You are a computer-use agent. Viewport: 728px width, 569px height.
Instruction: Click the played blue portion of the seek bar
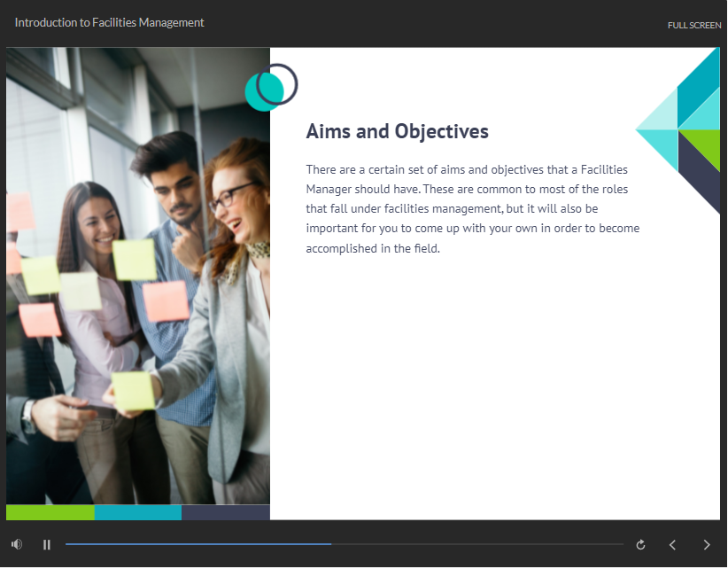[195, 544]
